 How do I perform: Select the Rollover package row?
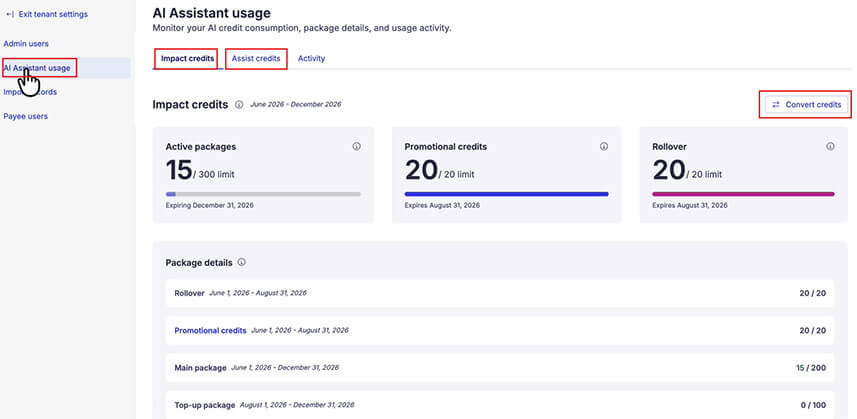click(500, 293)
